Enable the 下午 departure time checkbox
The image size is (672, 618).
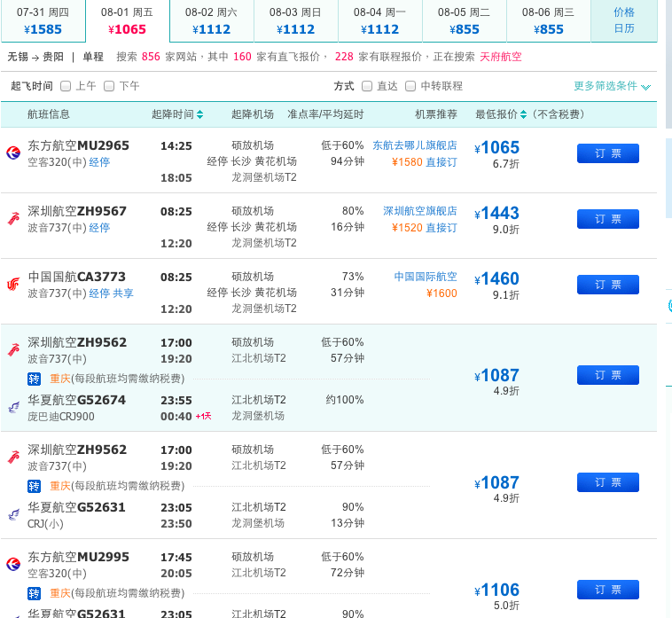[x=109, y=86]
